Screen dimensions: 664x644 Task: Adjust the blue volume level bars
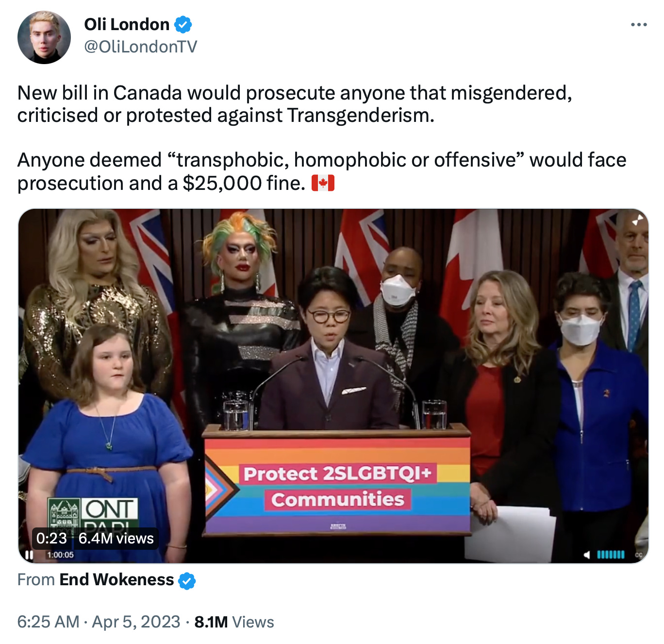[x=611, y=555]
